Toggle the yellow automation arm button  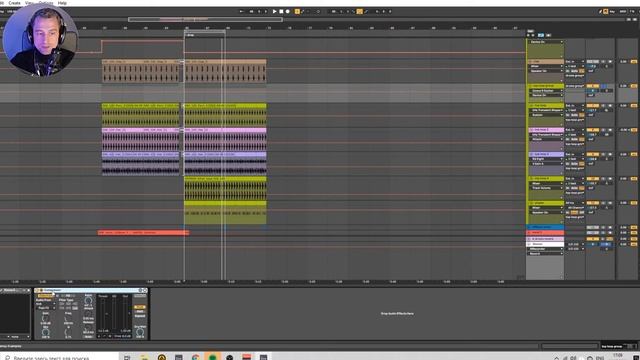pyautogui.click(x=297, y=11)
